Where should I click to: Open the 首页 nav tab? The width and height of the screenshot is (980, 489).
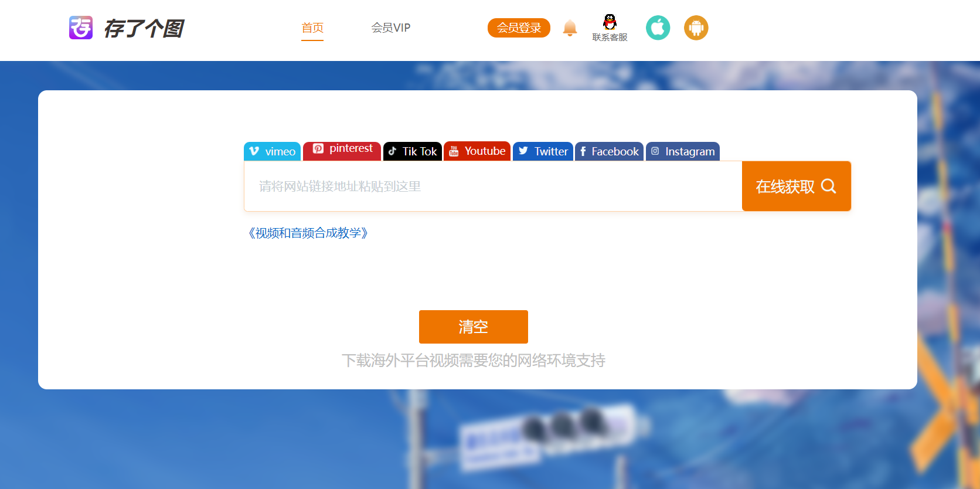312,28
